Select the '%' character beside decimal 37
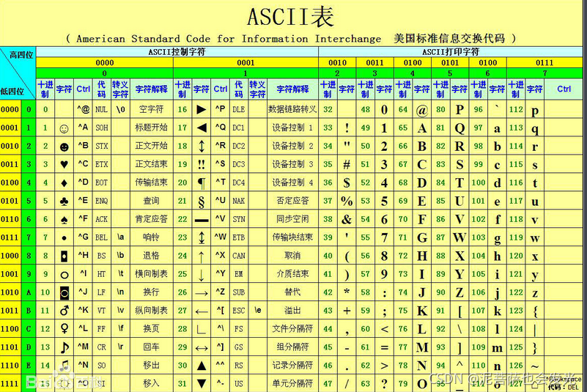 point(347,201)
